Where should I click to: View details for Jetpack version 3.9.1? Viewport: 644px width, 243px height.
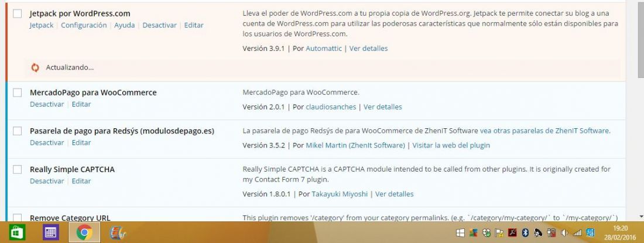(368, 49)
